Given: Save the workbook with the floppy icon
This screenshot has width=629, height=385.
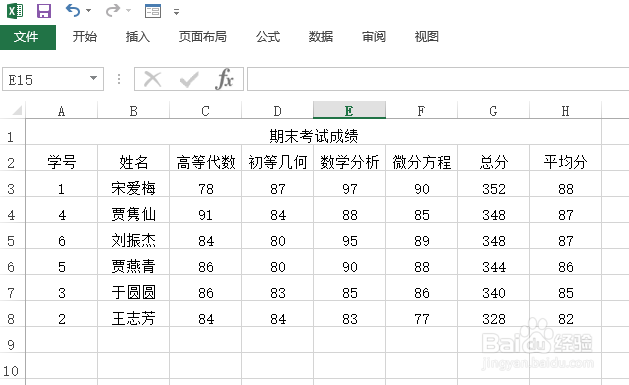Looking at the screenshot, I should [x=44, y=11].
